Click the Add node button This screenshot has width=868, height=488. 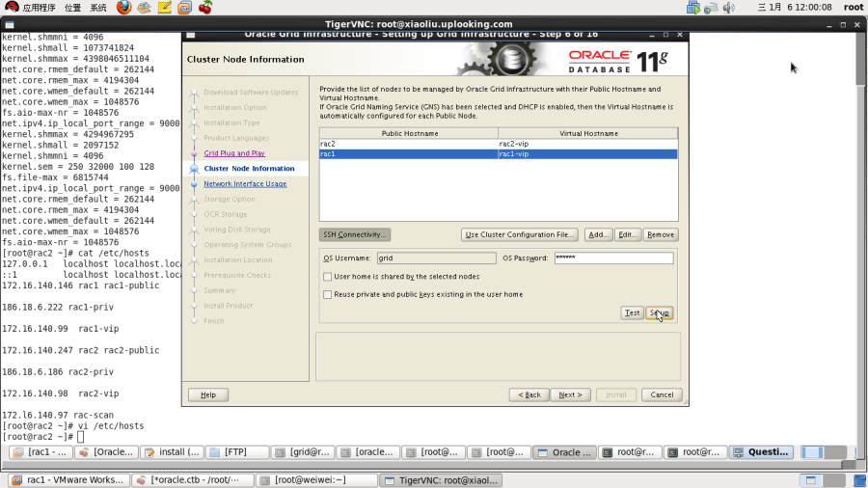click(598, 234)
